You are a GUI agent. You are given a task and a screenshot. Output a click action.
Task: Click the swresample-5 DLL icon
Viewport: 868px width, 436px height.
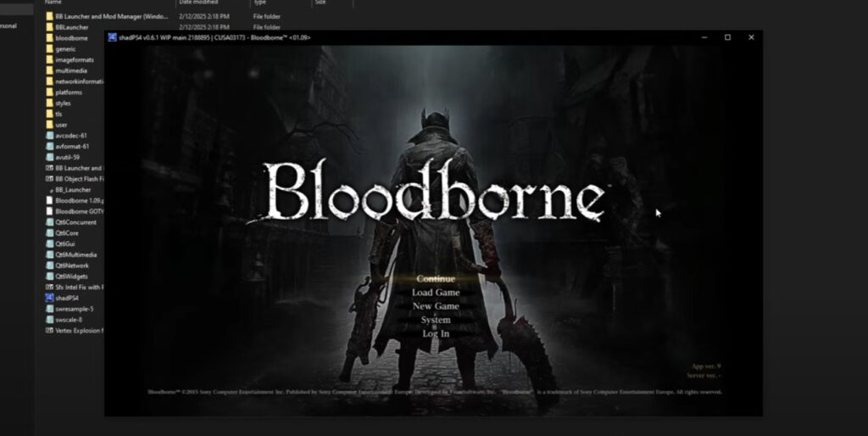click(x=50, y=309)
